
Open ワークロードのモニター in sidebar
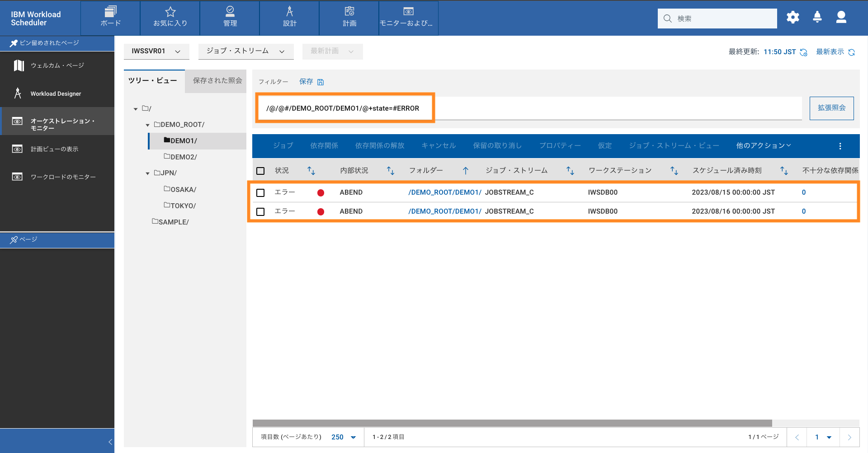(57, 177)
